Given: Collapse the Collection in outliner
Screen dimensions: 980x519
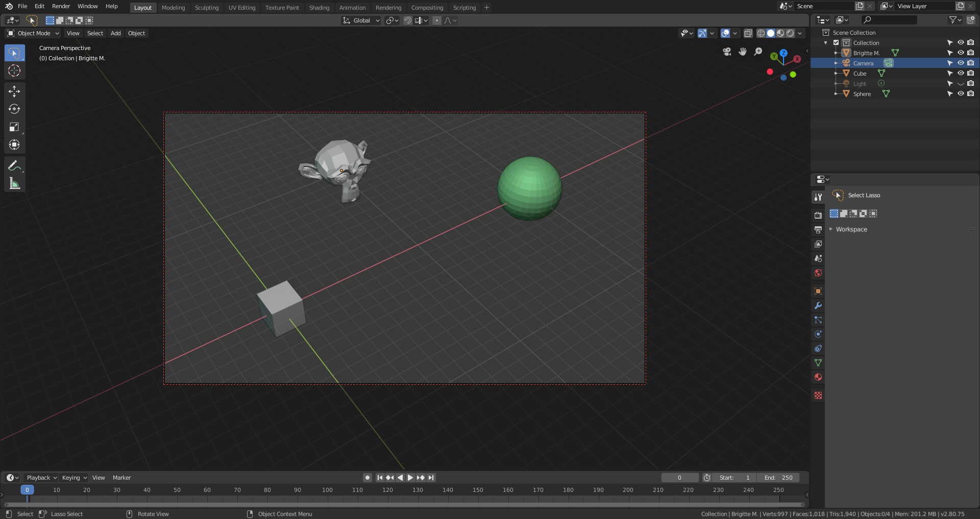Looking at the screenshot, I should (826, 43).
